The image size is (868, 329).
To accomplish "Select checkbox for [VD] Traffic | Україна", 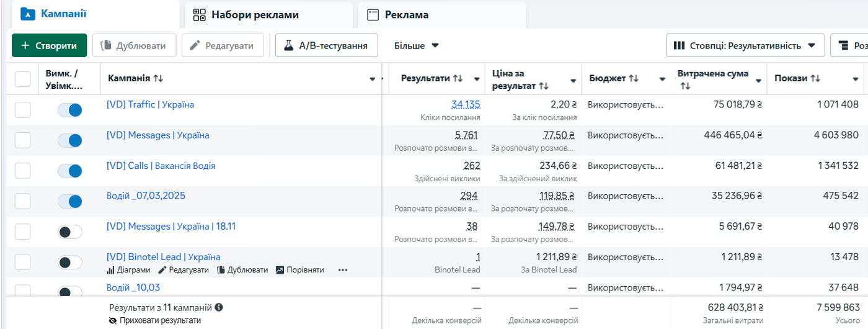I will tap(22, 110).
